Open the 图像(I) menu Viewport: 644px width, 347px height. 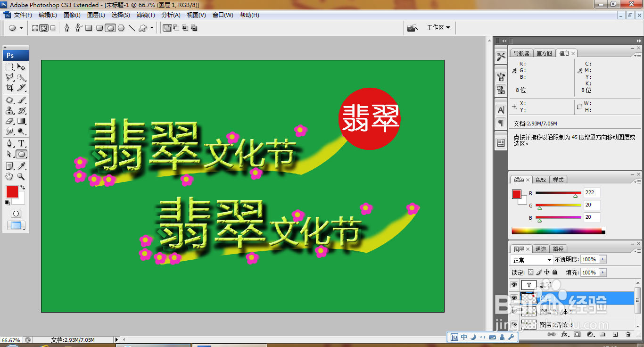[72, 15]
